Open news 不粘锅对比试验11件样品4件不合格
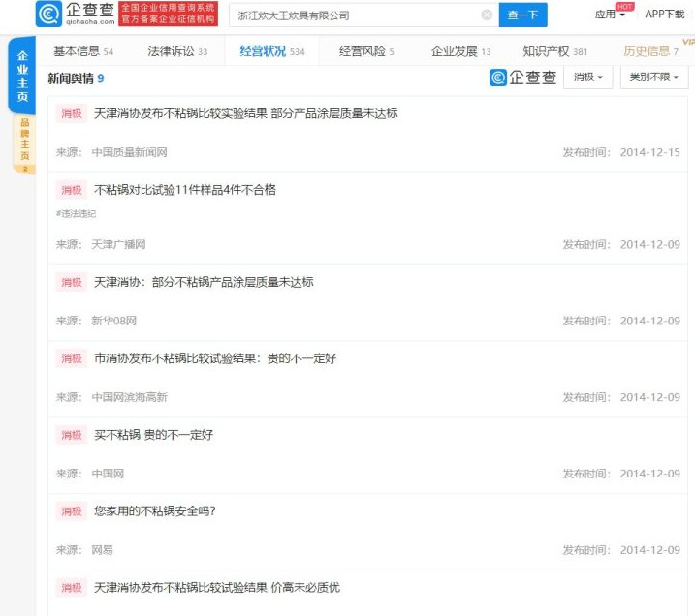The width and height of the screenshot is (695, 616). 185,190
